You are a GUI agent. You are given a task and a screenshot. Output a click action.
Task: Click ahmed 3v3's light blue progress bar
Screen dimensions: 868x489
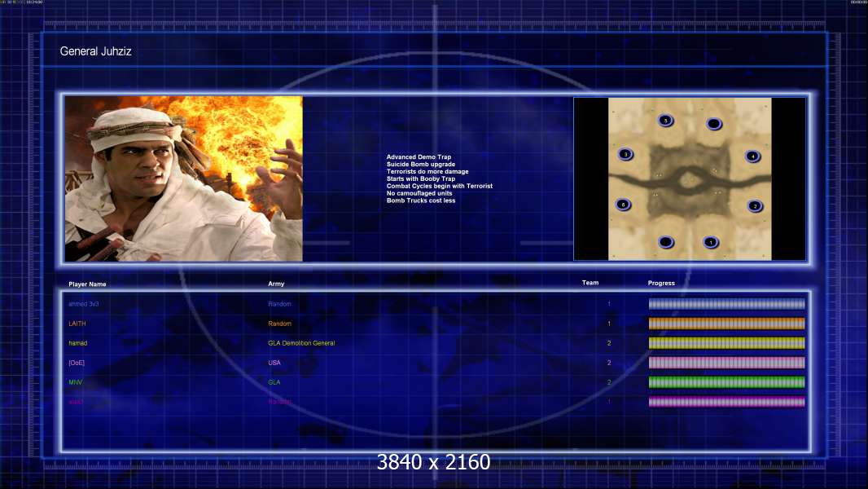pos(727,304)
